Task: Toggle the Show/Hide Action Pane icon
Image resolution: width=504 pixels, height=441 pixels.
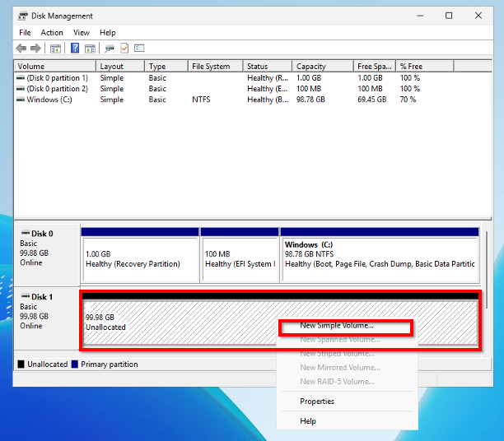Action: pyautogui.click(x=90, y=49)
